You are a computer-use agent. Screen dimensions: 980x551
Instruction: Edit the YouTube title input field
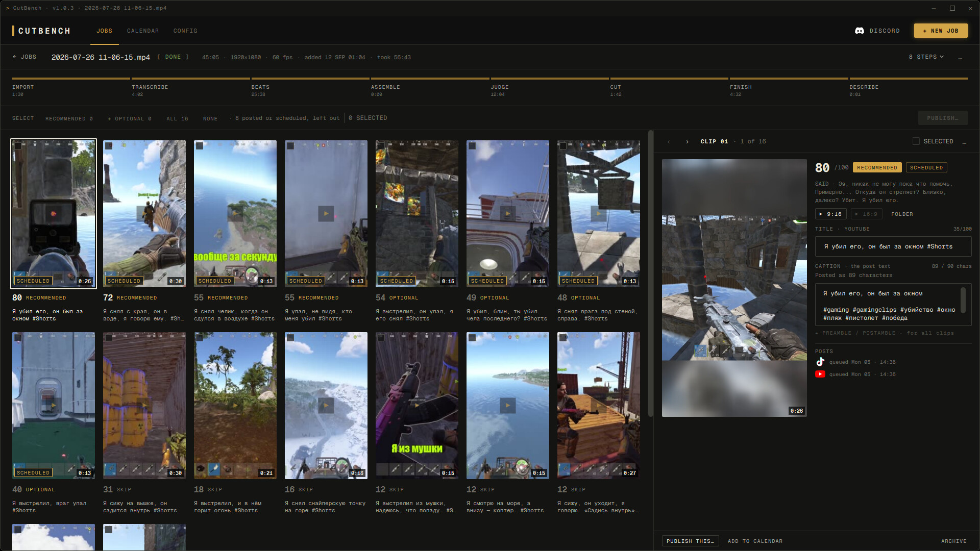(893, 246)
